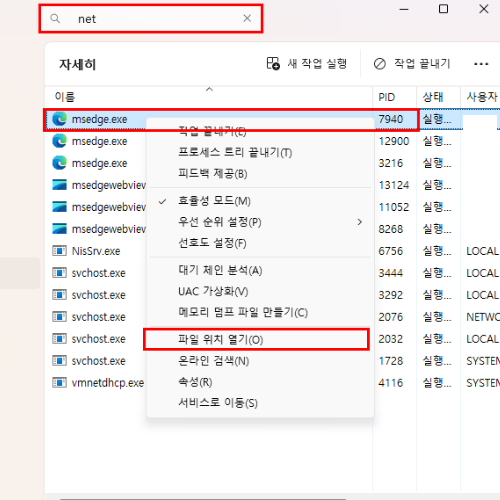The height and width of the screenshot is (500, 500).
Task: Run a new task (새 작업 실행)
Action: [x=307, y=63]
